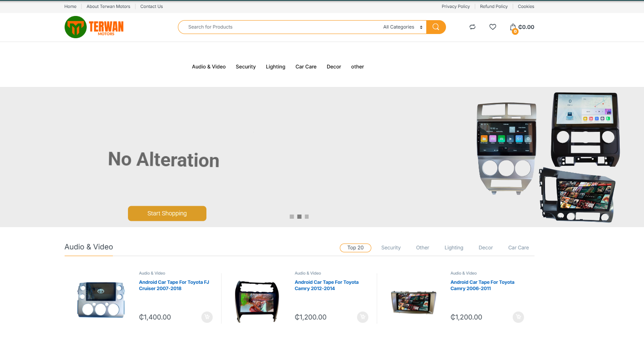This screenshot has height=343, width=644.
Task: Click the Terwan Motors logo
Action: [94, 27]
